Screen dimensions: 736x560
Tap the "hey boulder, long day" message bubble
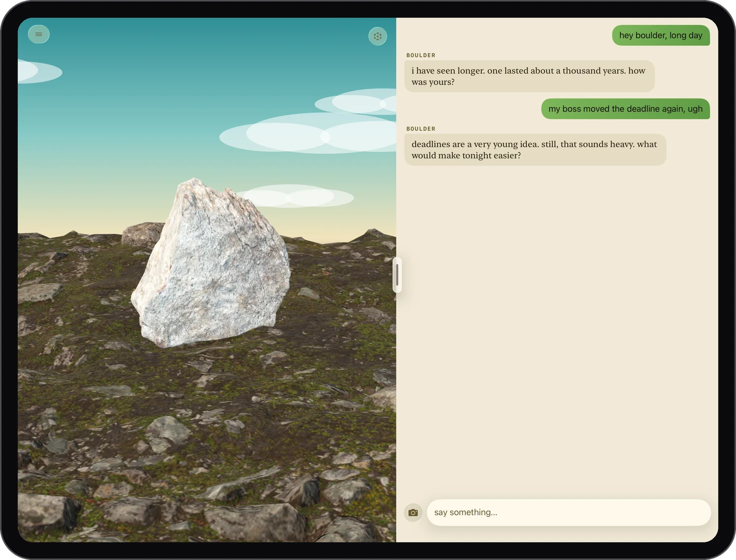point(661,35)
